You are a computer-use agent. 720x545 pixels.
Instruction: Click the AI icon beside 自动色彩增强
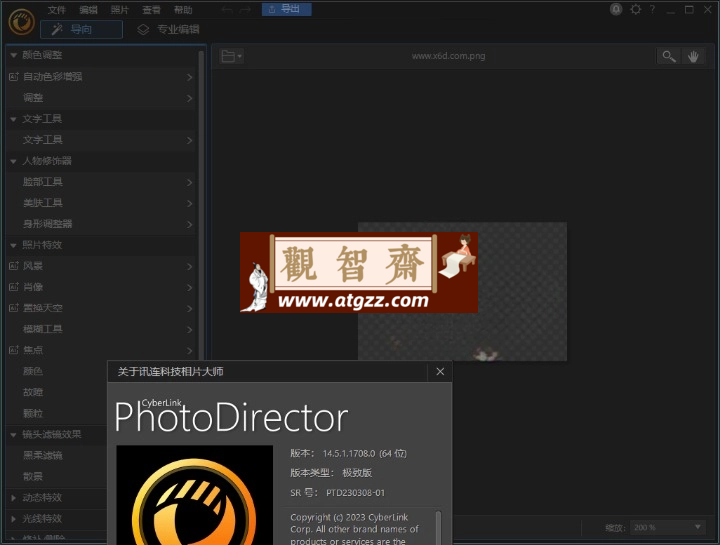(x=14, y=77)
